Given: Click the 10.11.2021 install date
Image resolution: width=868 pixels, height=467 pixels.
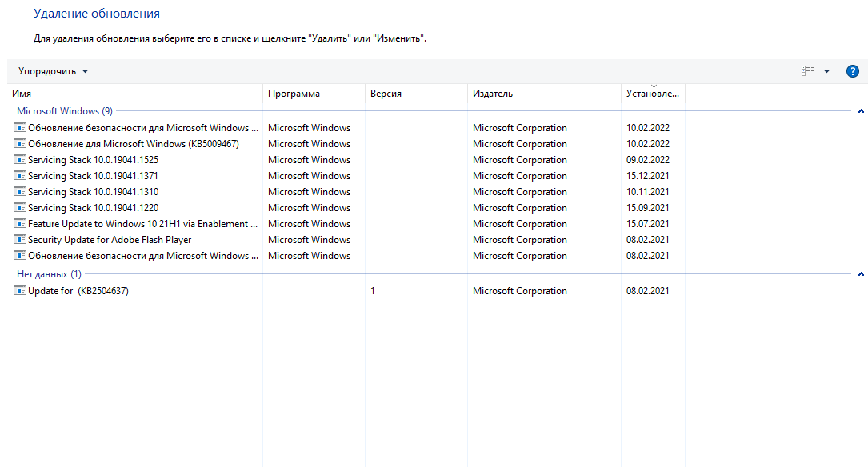Looking at the screenshot, I should click(x=648, y=192).
